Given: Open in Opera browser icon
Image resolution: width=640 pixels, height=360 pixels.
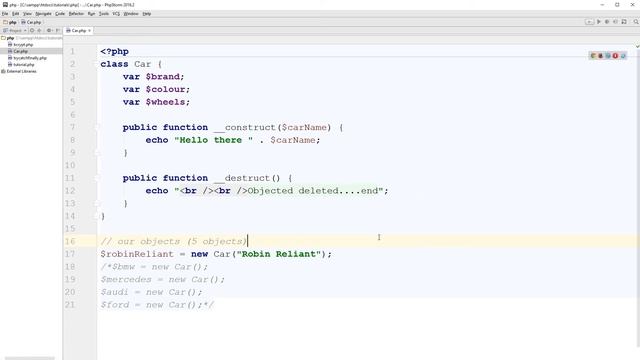Looking at the screenshot, I should click(x=615, y=56).
